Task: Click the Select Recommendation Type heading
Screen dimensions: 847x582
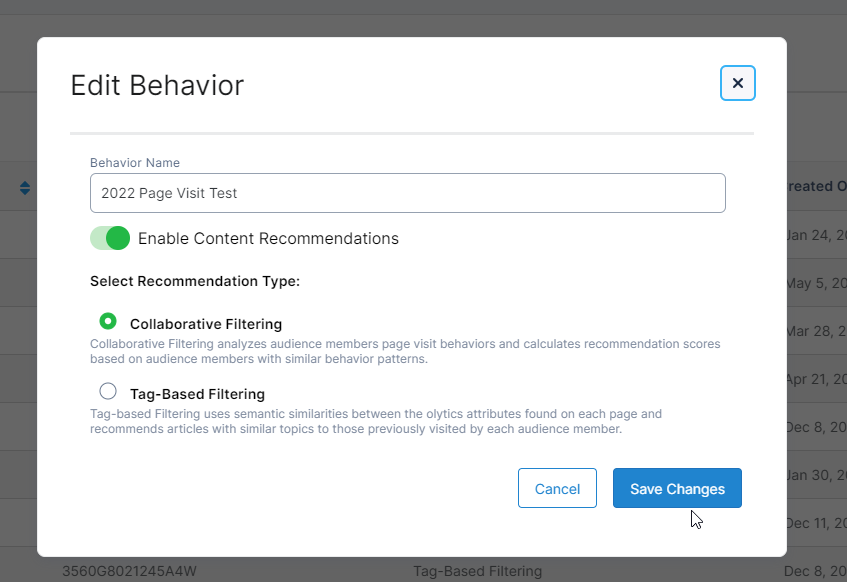Action: [195, 281]
